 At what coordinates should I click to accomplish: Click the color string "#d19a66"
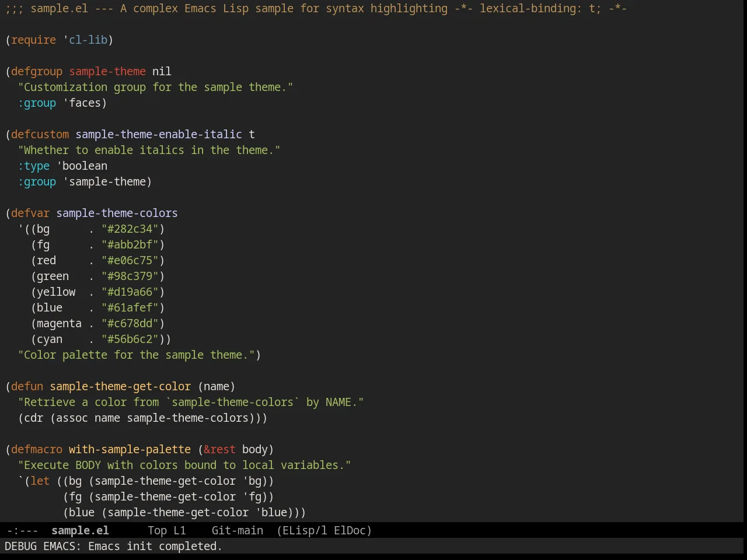pos(130,292)
